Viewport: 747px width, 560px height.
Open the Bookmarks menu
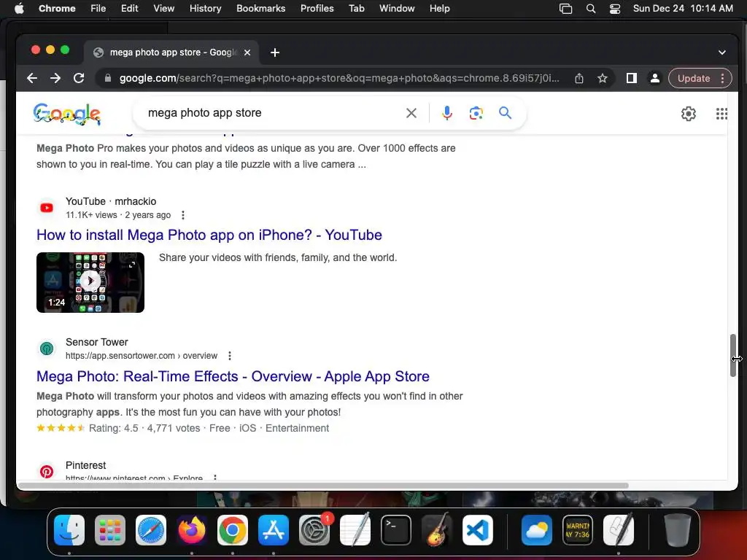(x=260, y=8)
